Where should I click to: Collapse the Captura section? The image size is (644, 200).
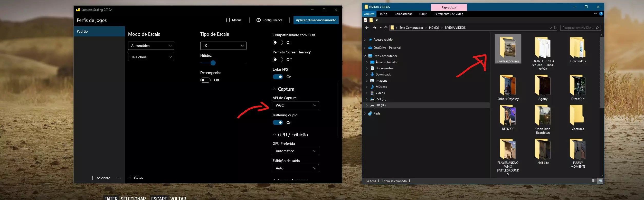click(x=274, y=89)
